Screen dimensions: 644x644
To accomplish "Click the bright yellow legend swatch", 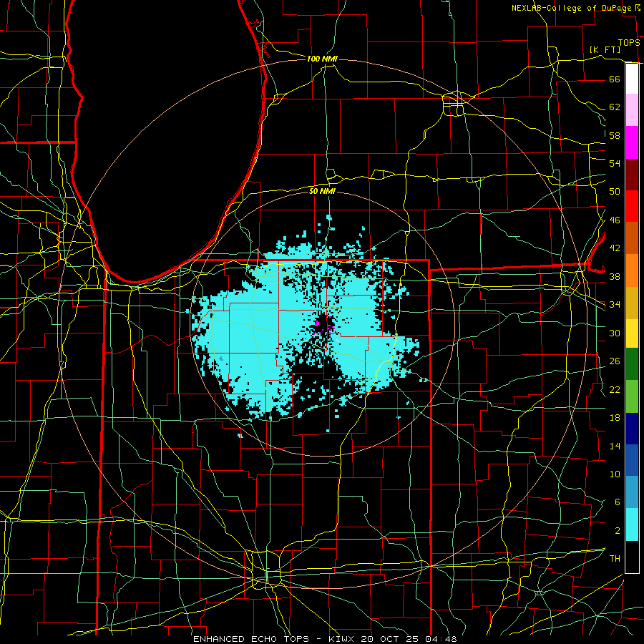I will click(632, 333).
